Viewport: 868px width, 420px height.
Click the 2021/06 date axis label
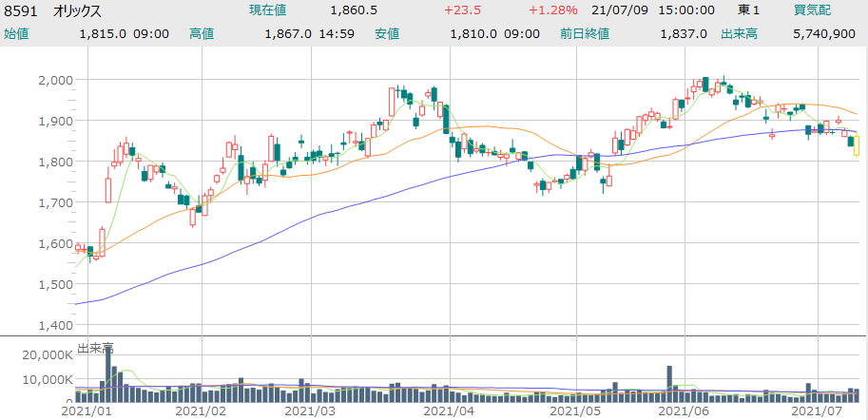point(685,411)
